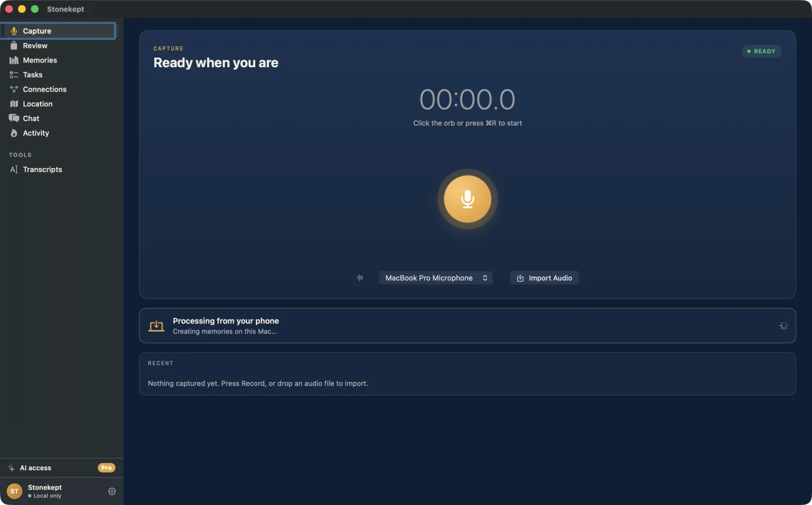This screenshot has width=812, height=505.
Task: Click the ST profile avatar
Action: [x=14, y=491]
